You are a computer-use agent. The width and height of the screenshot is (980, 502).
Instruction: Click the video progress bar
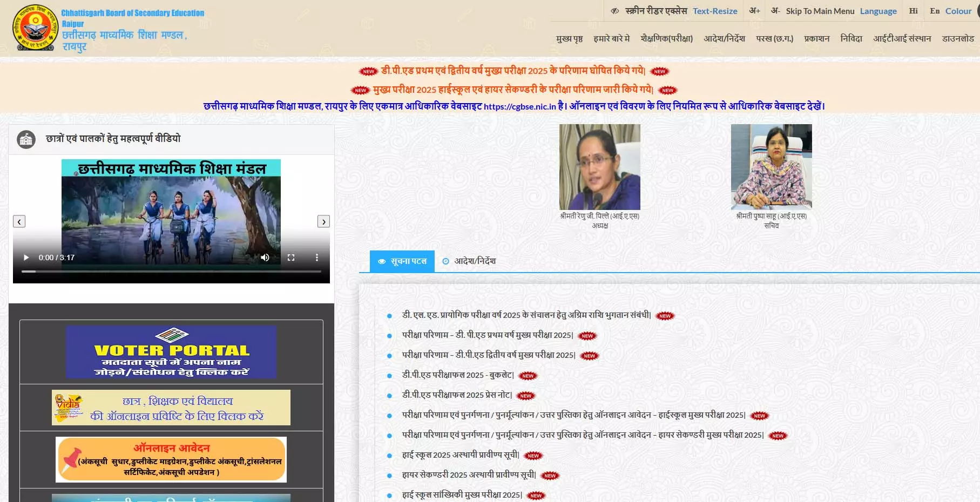tap(171, 271)
